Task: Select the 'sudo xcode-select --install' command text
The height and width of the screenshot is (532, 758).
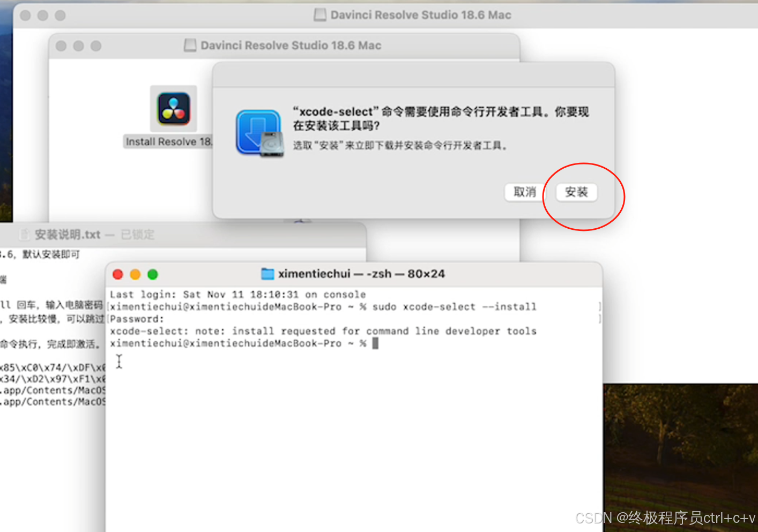Action: tap(454, 307)
